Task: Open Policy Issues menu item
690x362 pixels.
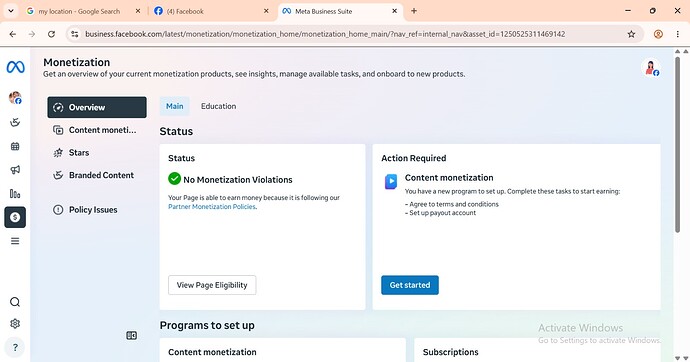Action: click(97, 210)
